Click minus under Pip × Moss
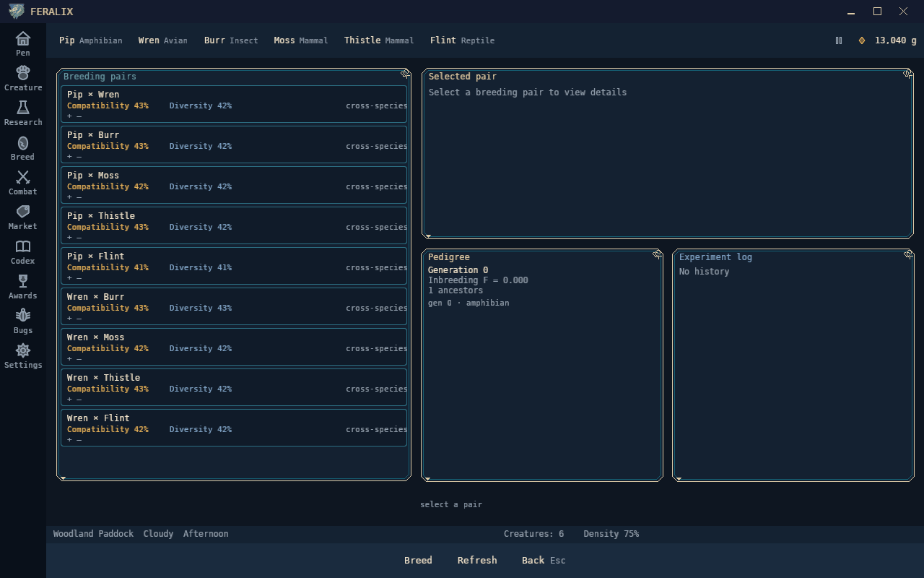Screen dimensions: 924x578 coord(79,197)
